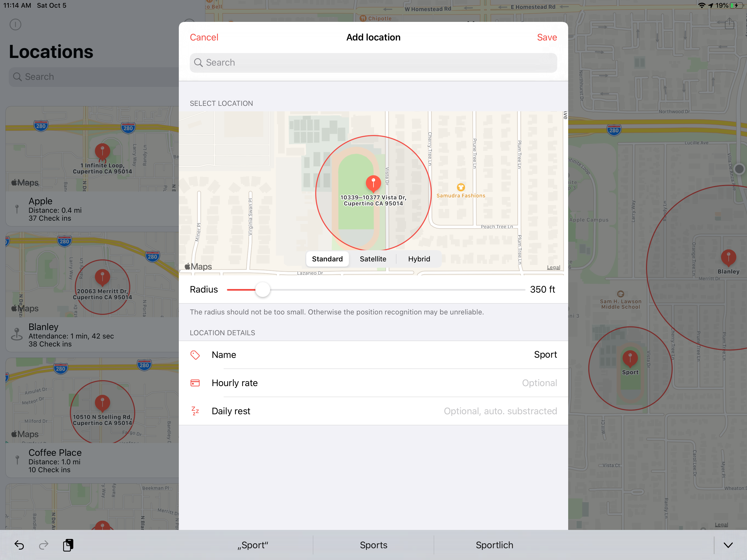The image size is (747, 560).
Task: Tap the share icon at top right
Action: [729, 24]
